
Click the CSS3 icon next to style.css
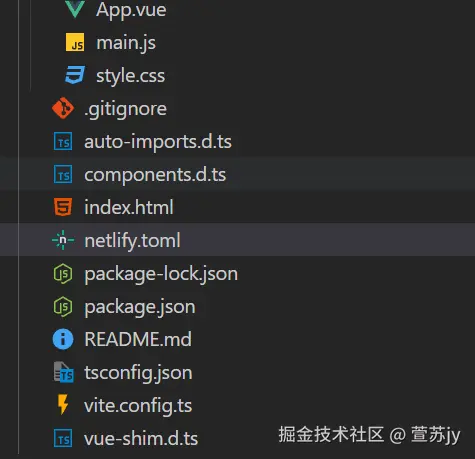click(75, 75)
